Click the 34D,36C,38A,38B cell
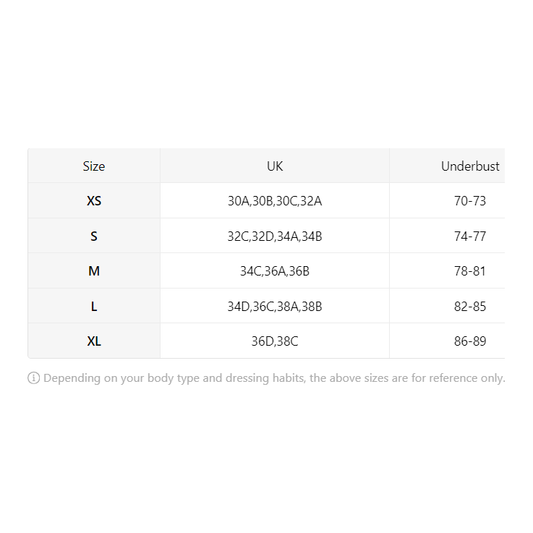This screenshot has height=533, width=533. point(275,306)
